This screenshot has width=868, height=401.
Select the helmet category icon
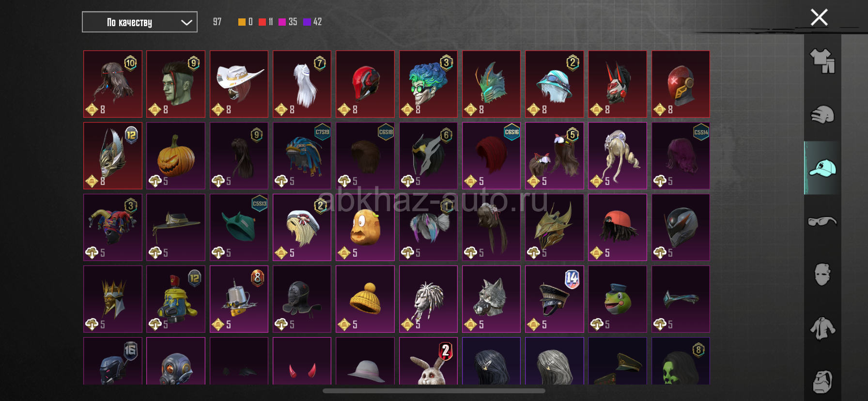pos(822,115)
